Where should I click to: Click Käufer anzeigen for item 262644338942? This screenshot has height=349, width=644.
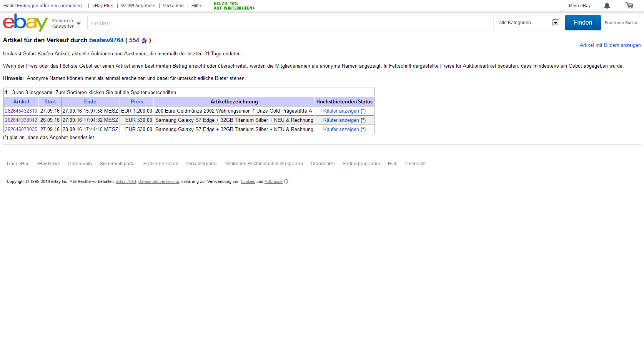[341, 120]
